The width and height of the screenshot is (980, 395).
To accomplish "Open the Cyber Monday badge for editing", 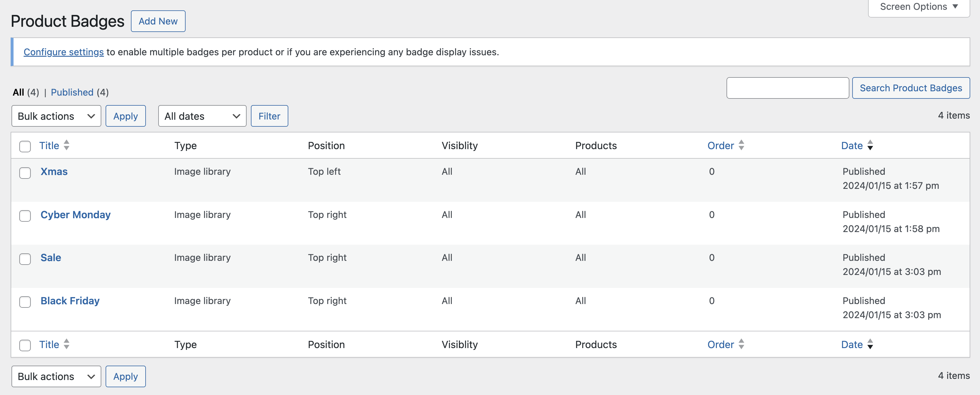I will pos(75,214).
